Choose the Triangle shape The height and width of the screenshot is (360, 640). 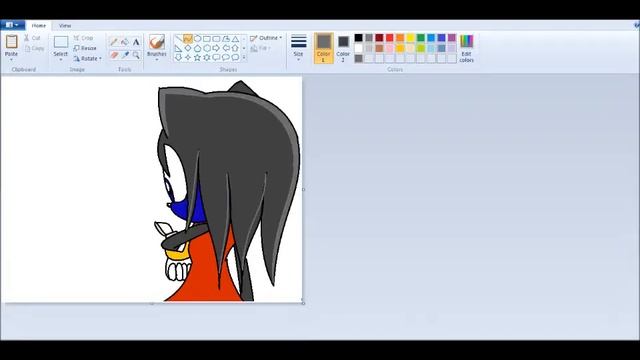click(235, 39)
